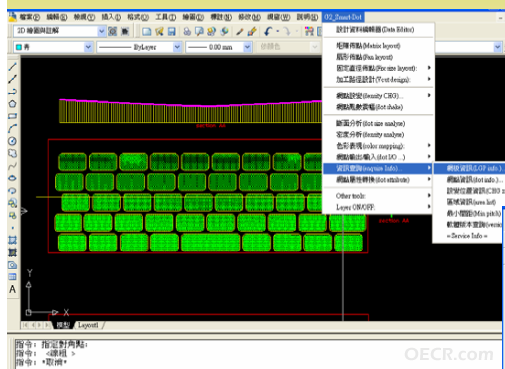Select the Polyline tool

12,91
